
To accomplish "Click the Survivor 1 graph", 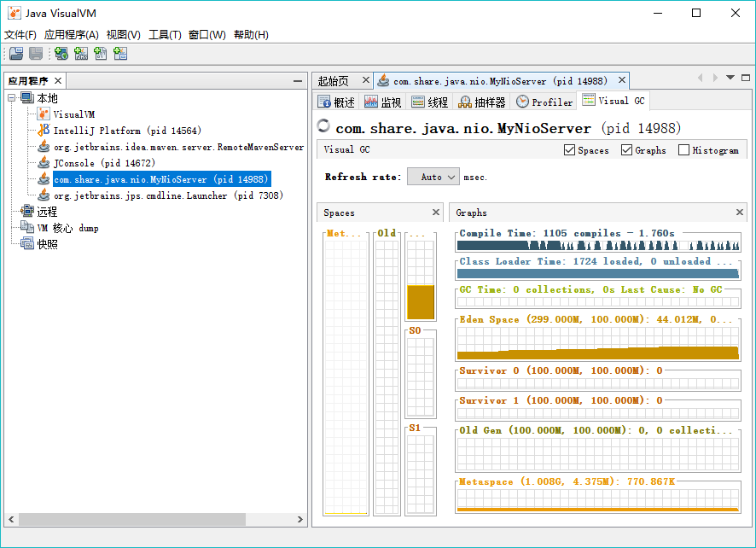I will (598, 413).
